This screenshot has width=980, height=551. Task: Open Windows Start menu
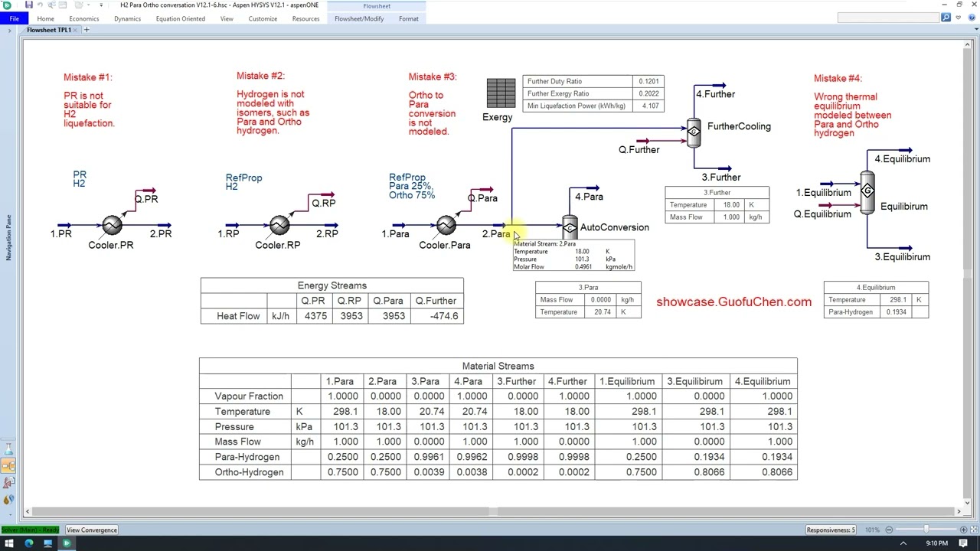(10, 543)
